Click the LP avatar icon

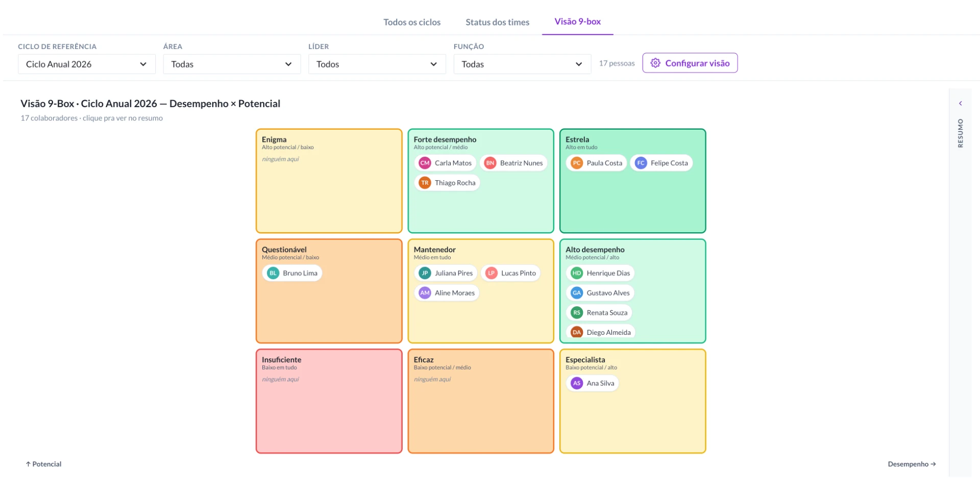point(491,273)
